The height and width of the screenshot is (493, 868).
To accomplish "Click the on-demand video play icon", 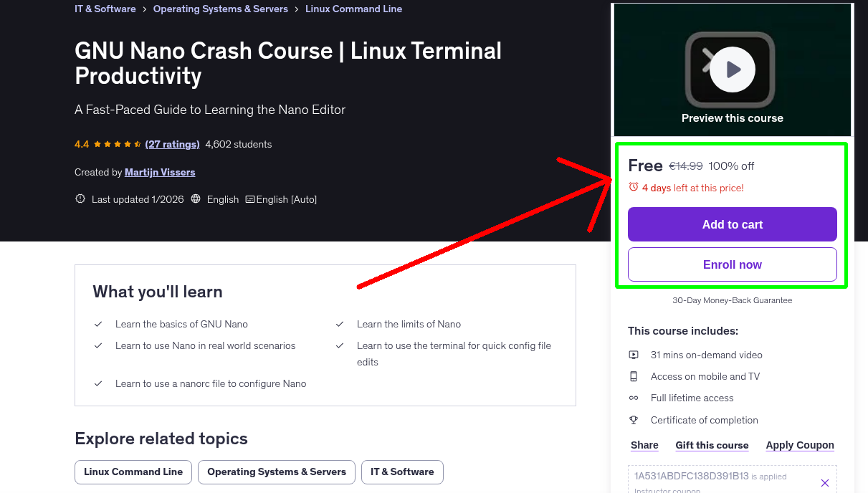I will [634, 354].
